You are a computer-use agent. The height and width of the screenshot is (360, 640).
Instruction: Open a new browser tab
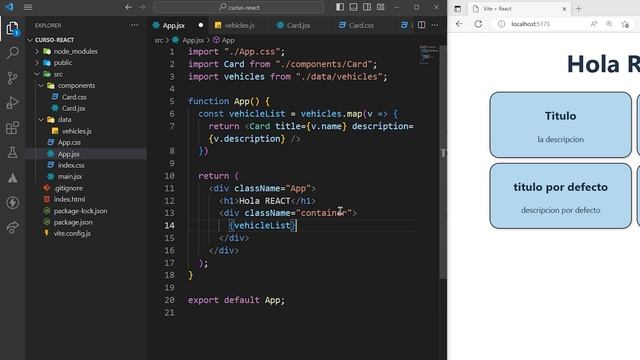578,9
